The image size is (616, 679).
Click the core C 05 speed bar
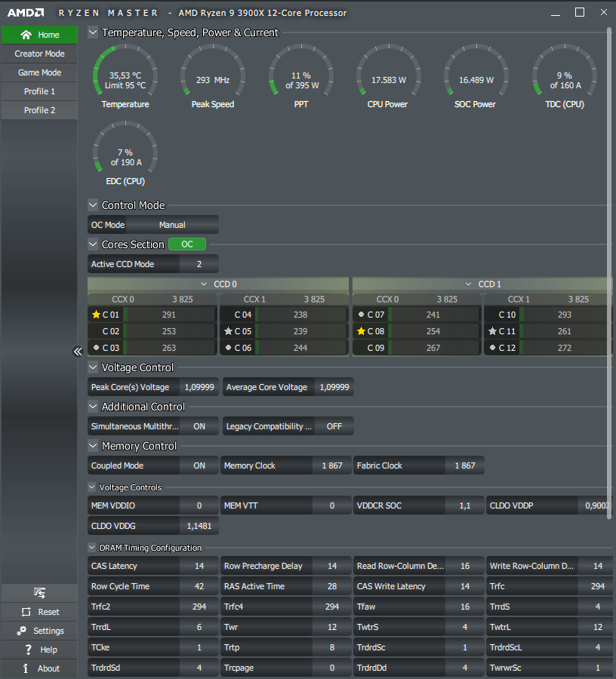(300, 331)
